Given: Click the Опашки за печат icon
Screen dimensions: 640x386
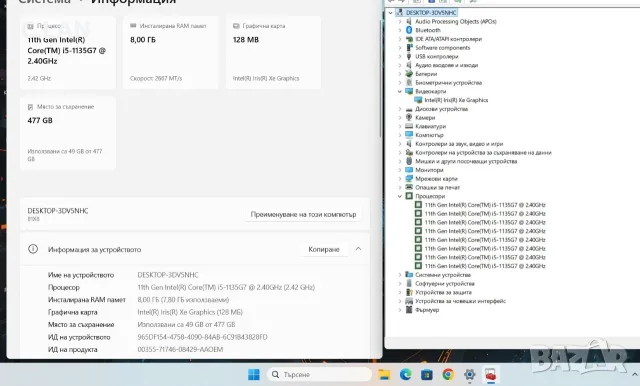Looking at the screenshot, I should click(409, 187).
